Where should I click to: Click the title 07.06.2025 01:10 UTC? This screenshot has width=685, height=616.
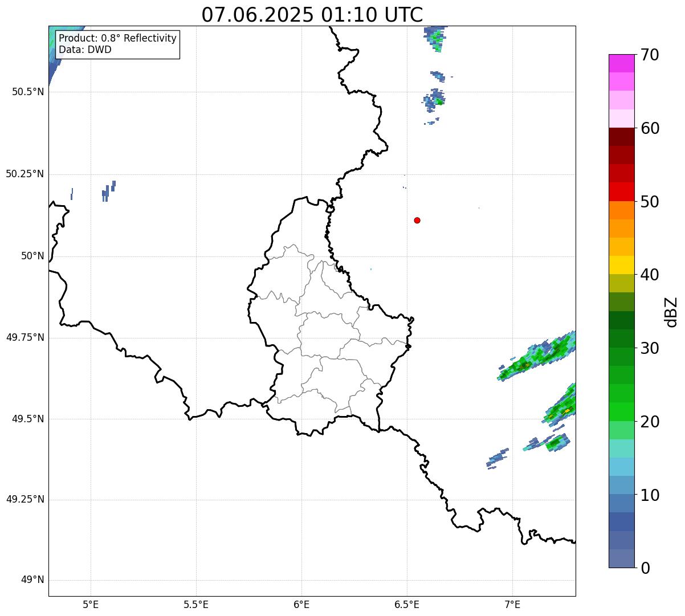[312, 14]
